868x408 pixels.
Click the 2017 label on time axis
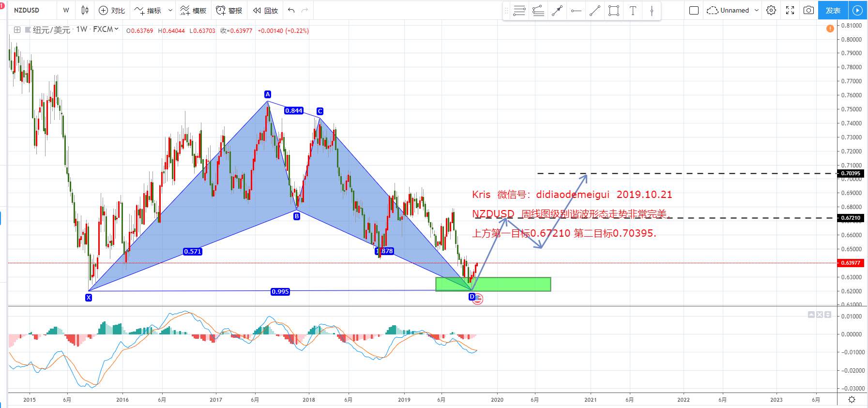pyautogui.click(x=216, y=400)
